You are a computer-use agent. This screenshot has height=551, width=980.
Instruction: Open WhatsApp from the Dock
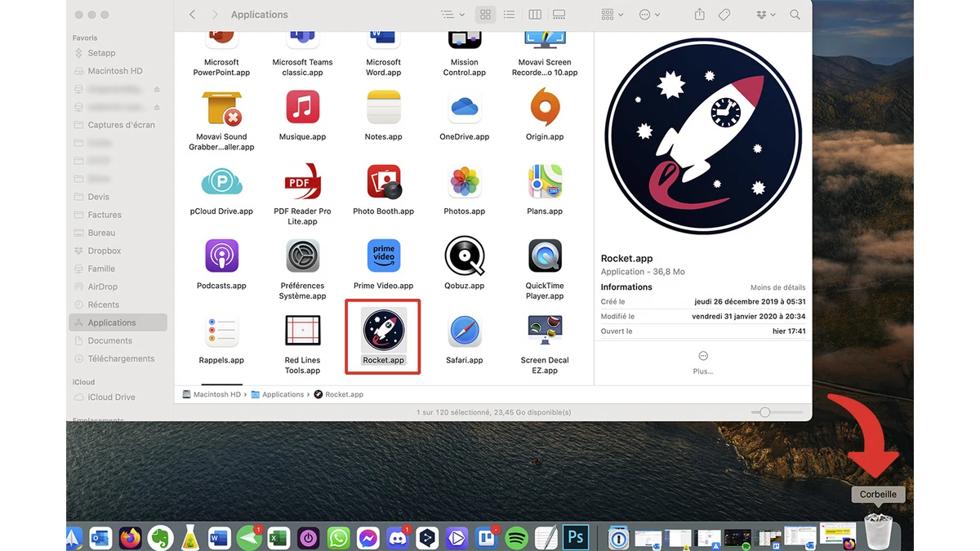(338, 537)
